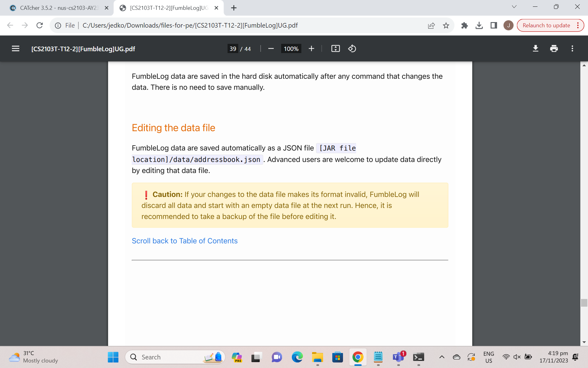Open Microsoft Teams from the taskbar
Screen dimensions: 588x368
coord(398,357)
